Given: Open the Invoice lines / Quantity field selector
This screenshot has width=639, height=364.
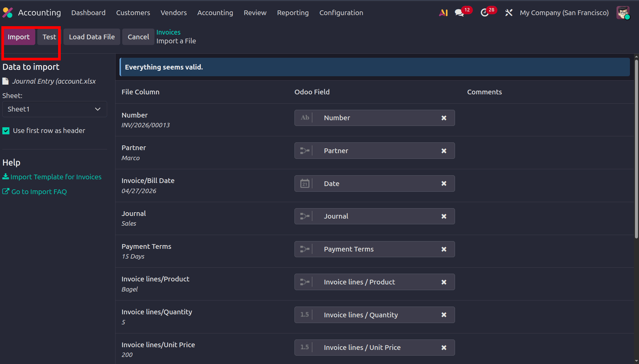Looking at the screenshot, I should coord(375,315).
